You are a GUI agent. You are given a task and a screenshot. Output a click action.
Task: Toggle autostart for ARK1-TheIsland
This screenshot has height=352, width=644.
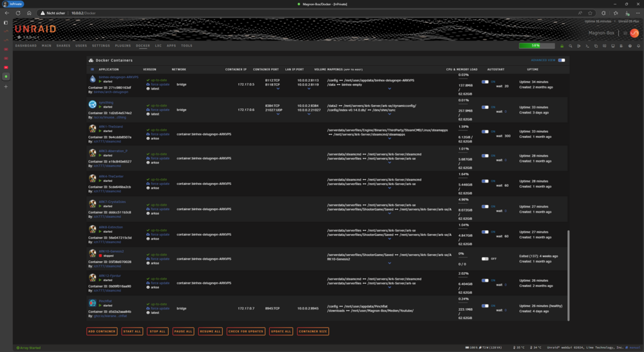click(485, 132)
